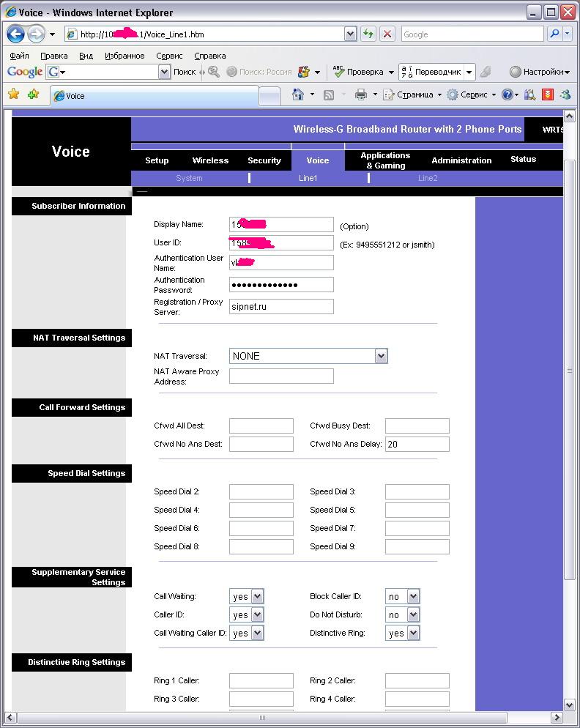This screenshot has width=580, height=728.
Task: Click the Research icon in command bar
Action: [529, 94]
